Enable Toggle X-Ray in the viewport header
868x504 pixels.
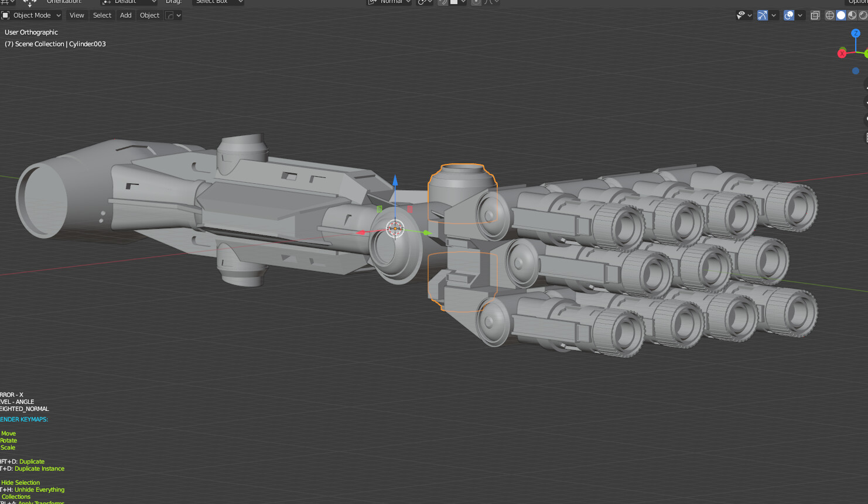[815, 15]
